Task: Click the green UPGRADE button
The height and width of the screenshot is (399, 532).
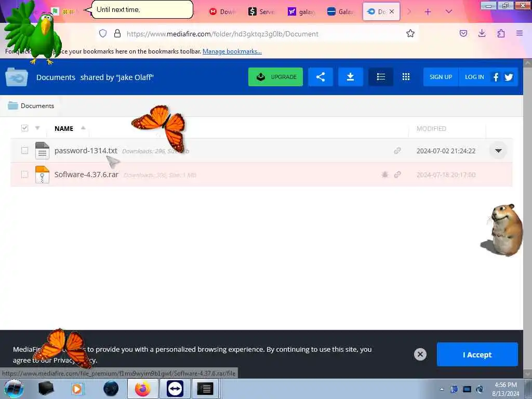Action: click(275, 77)
